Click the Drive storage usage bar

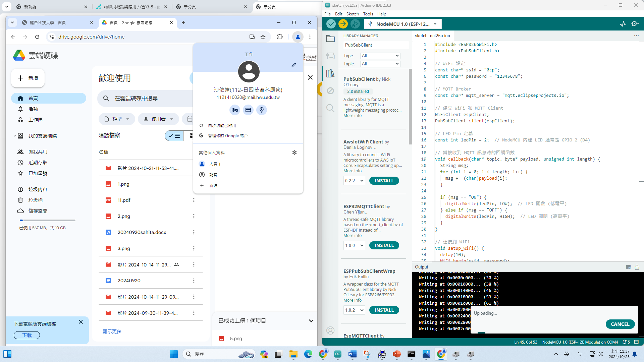pos(47,220)
